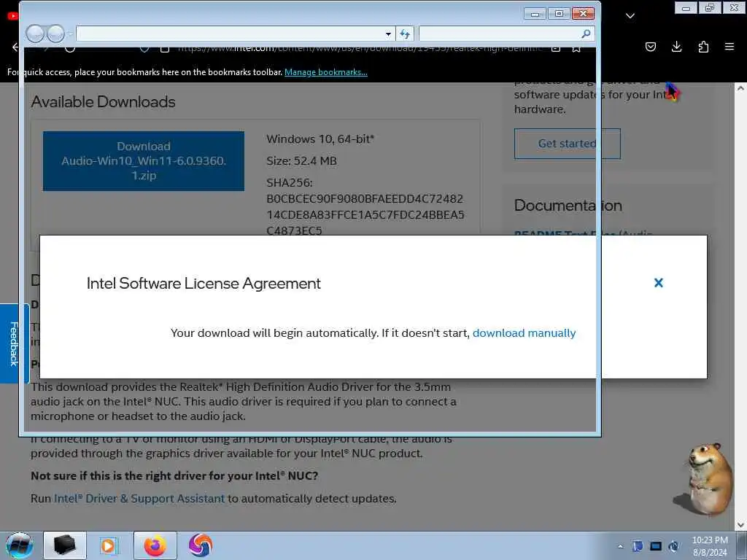Click the magnifier search icon in the Explorer window

click(x=586, y=34)
